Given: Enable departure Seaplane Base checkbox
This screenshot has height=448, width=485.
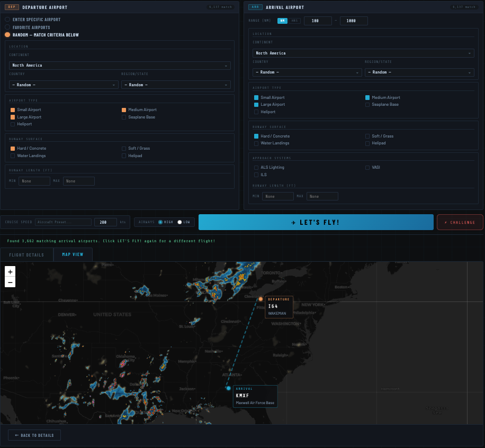Looking at the screenshot, I should click(x=124, y=117).
